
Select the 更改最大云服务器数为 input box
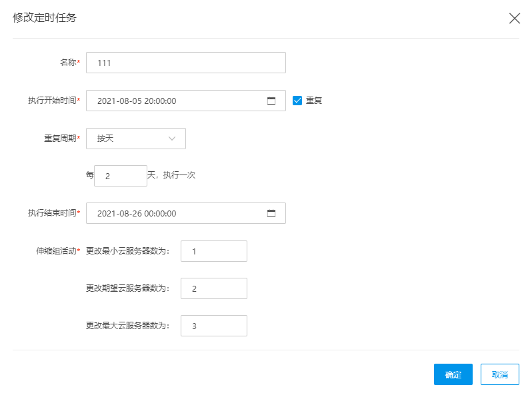pyautogui.click(x=214, y=326)
